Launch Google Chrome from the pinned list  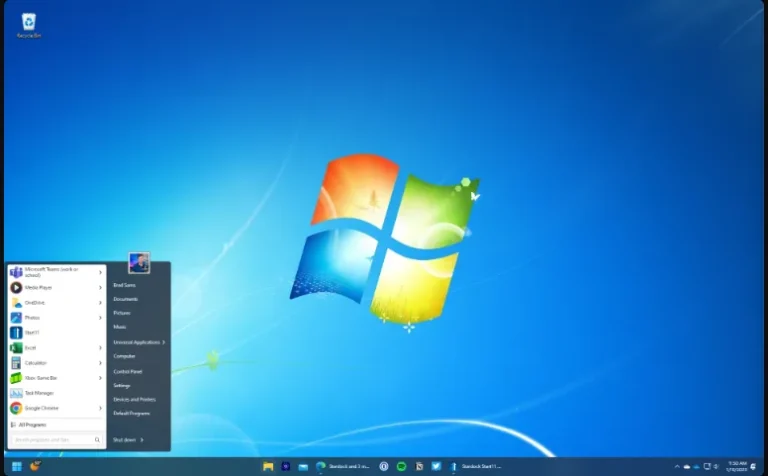click(56, 408)
